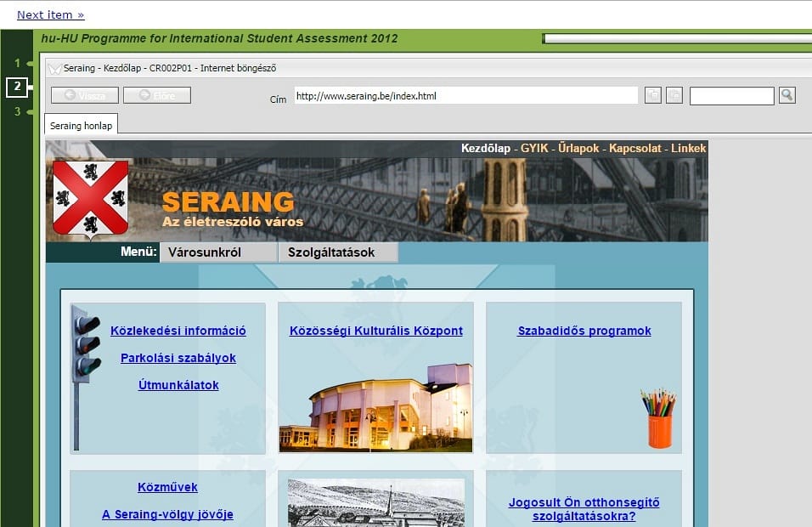Open Közösségi Kulturális Központ link
This screenshot has height=527, width=812.
point(376,331)
